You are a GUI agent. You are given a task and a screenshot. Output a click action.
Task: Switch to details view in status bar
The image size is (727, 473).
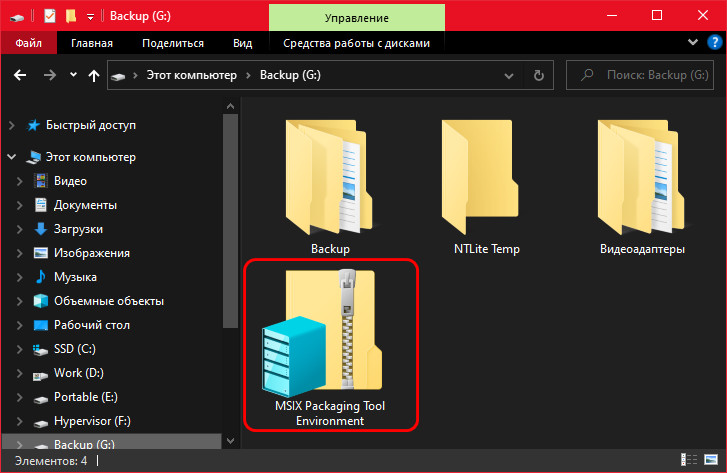689,460
